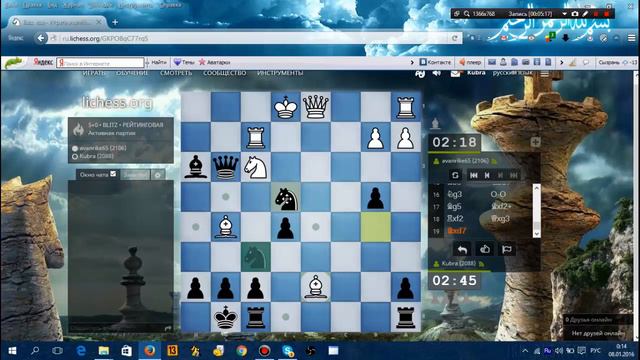Select move 16 O-O in move list

(498, 194)
